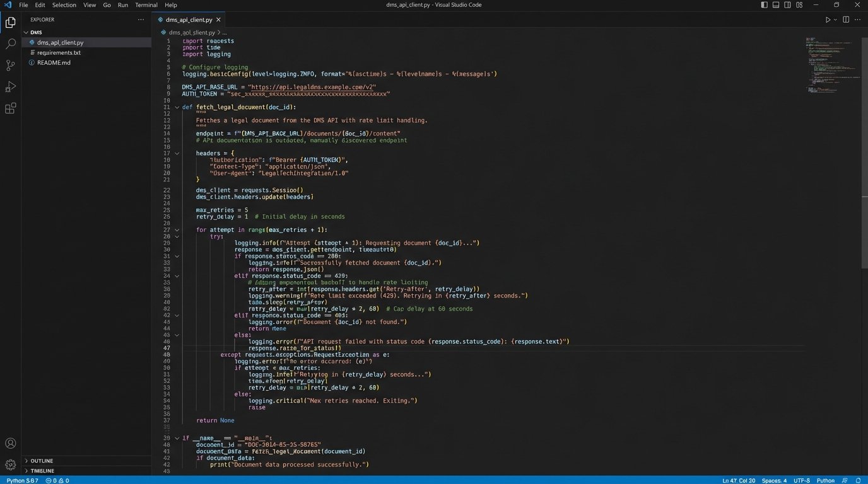This screenshot has height=484, width=868.
Task: Expand the Timeline section
Action: tap(42, 471)
